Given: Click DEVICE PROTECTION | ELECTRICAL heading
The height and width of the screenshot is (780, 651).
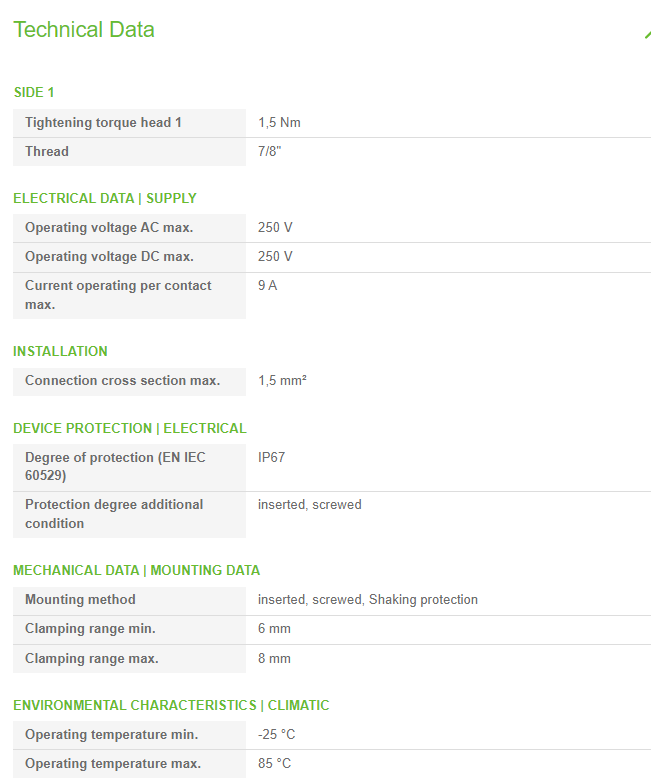Looking at the screenshot, I should (x=130, y=428).
